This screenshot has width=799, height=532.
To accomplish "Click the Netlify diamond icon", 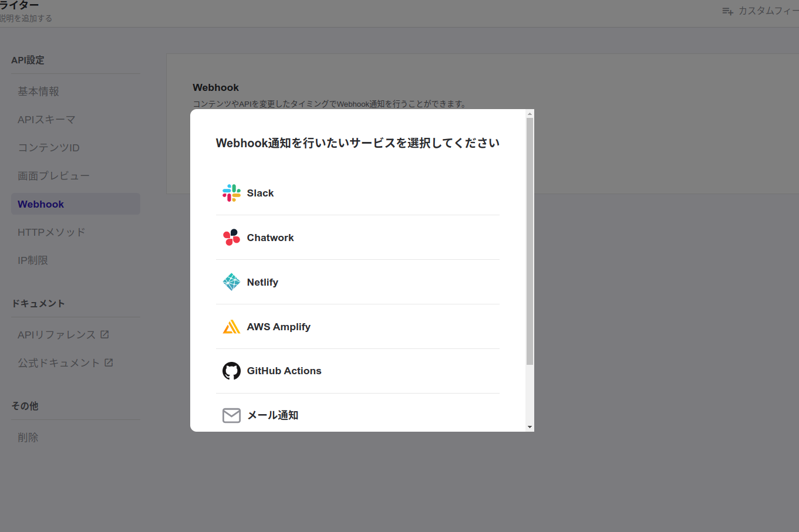I will tap(231, 282).
